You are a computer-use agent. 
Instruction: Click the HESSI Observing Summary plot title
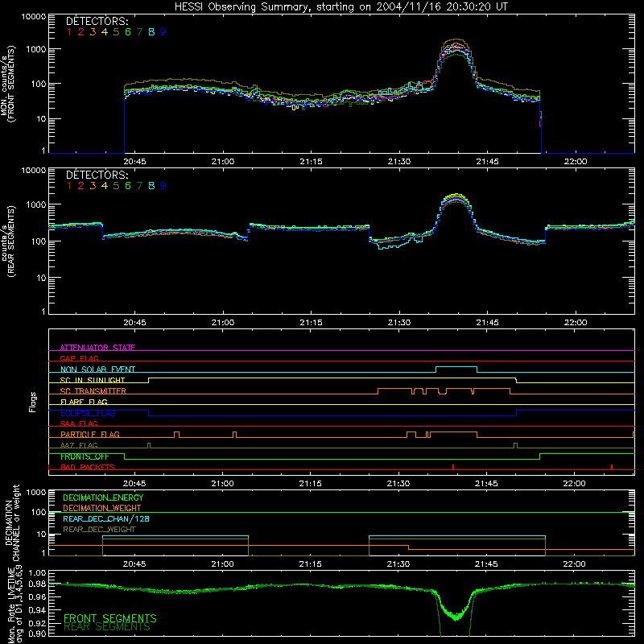[341, 7]
